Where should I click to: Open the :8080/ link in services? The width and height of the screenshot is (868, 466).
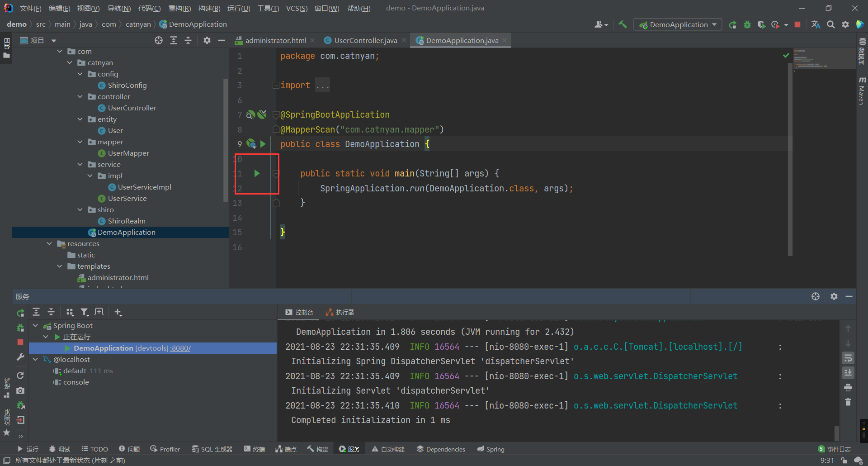(180, 348)
